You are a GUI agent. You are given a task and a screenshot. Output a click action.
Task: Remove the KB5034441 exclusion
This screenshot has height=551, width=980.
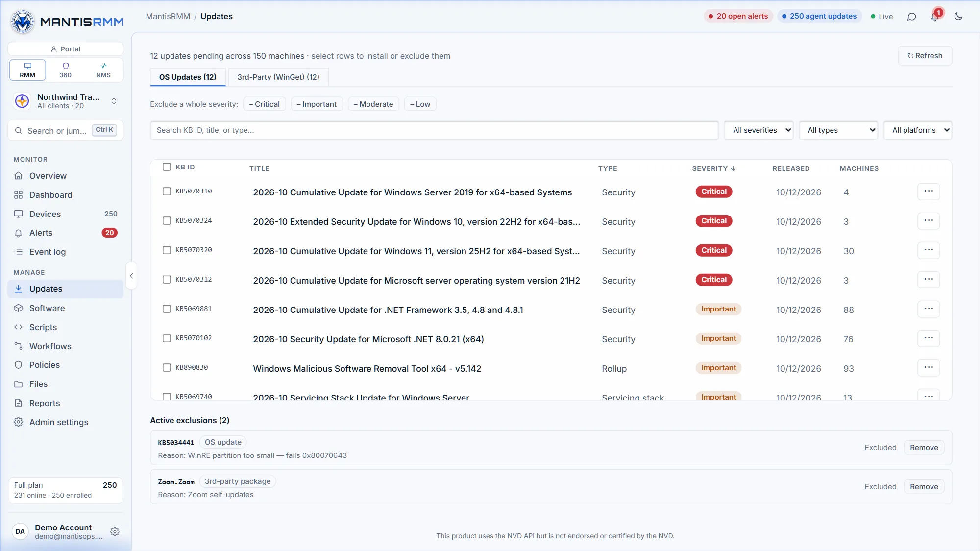click(924, 448)
